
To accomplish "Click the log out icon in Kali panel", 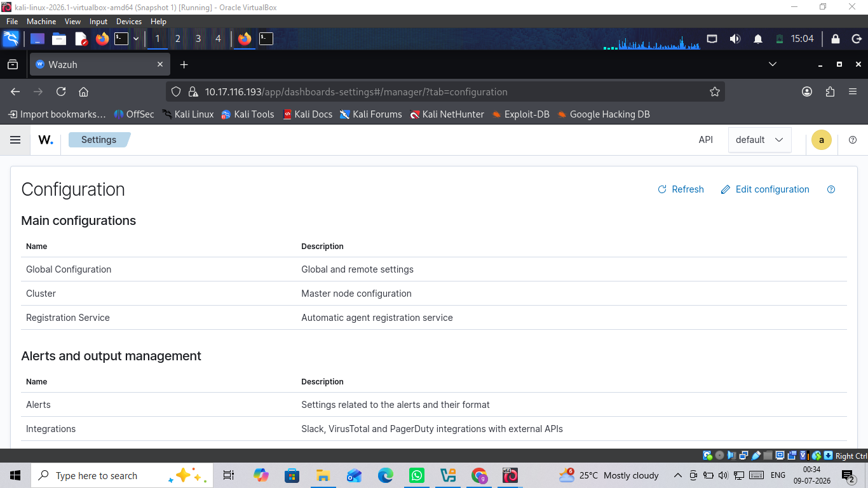I will [x=855, y=39].
